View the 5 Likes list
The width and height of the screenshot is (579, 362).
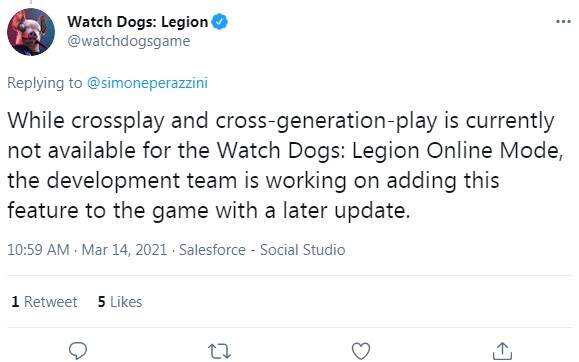[x=120, y=302]
